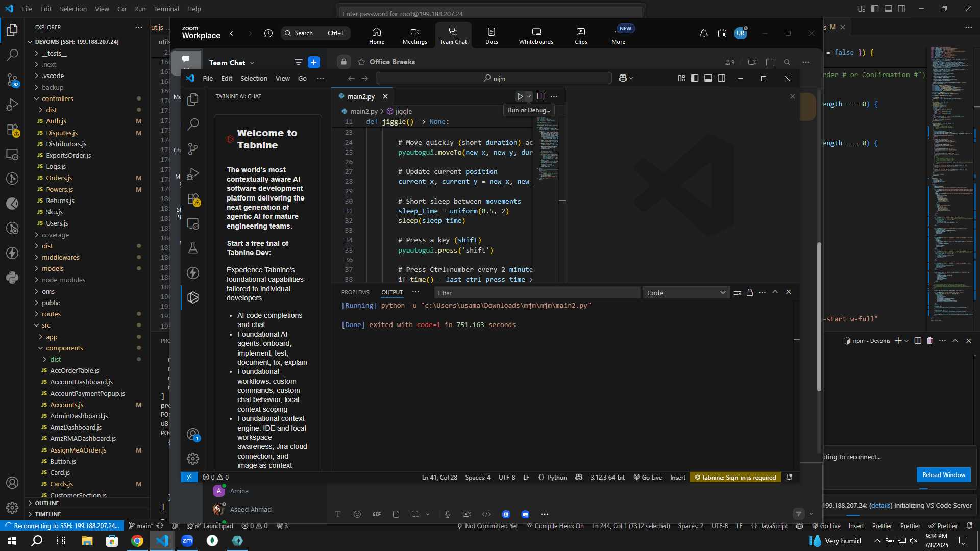Expand the OUTLINE section

point(46,503)
